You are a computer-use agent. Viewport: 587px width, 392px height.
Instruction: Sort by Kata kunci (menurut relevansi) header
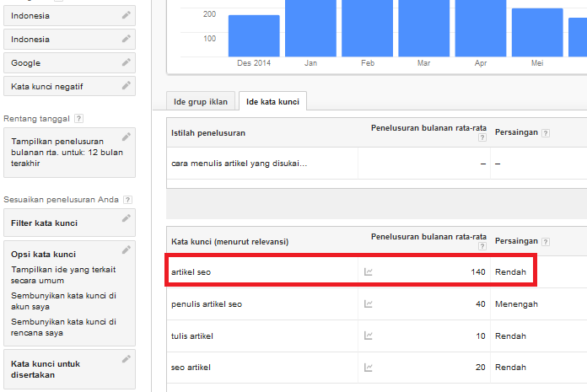(230, 242)
